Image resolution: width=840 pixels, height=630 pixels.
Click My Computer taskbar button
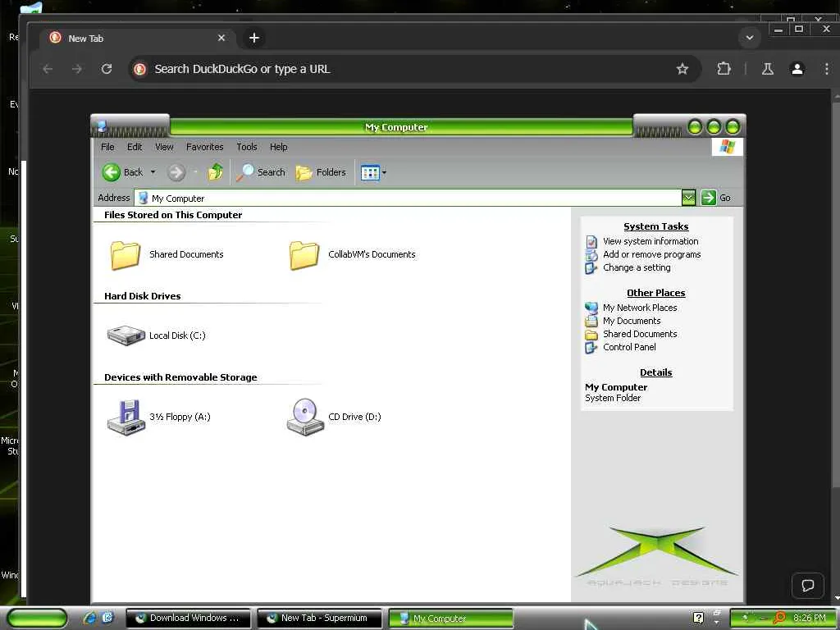pyautogui.click(x=451, y=619)
